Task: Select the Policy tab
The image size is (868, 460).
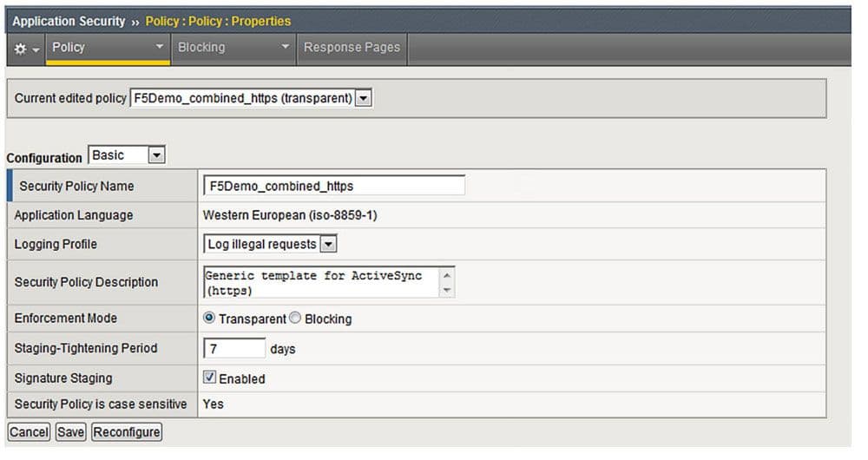Action: [x=69, y=48]
